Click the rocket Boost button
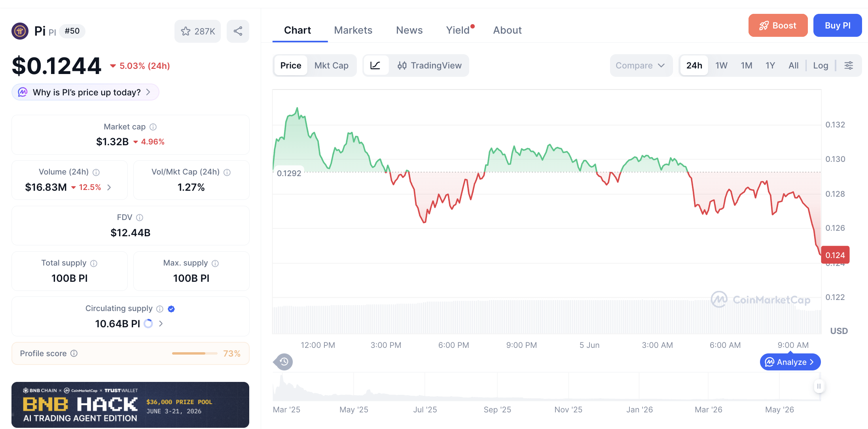The width and height of the screenshot is (868, 429). (778, 25)
